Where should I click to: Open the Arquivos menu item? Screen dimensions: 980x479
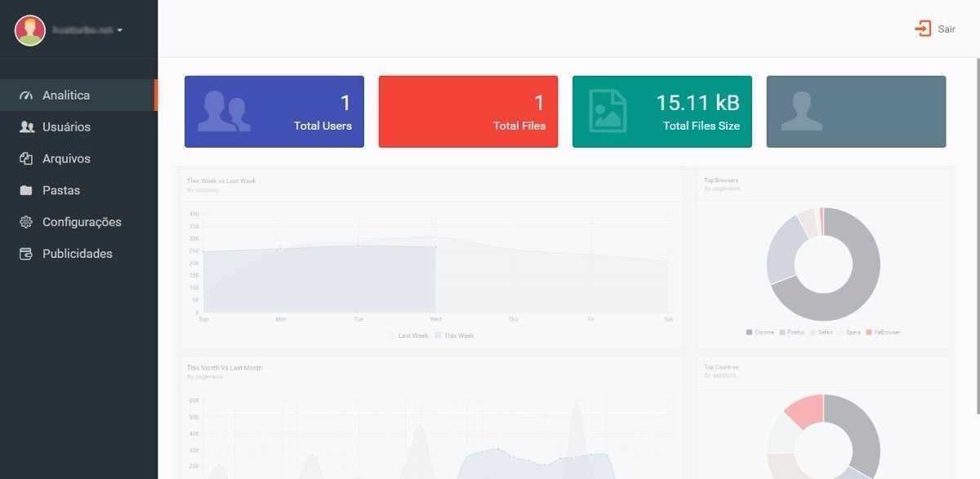click(66, 159)
